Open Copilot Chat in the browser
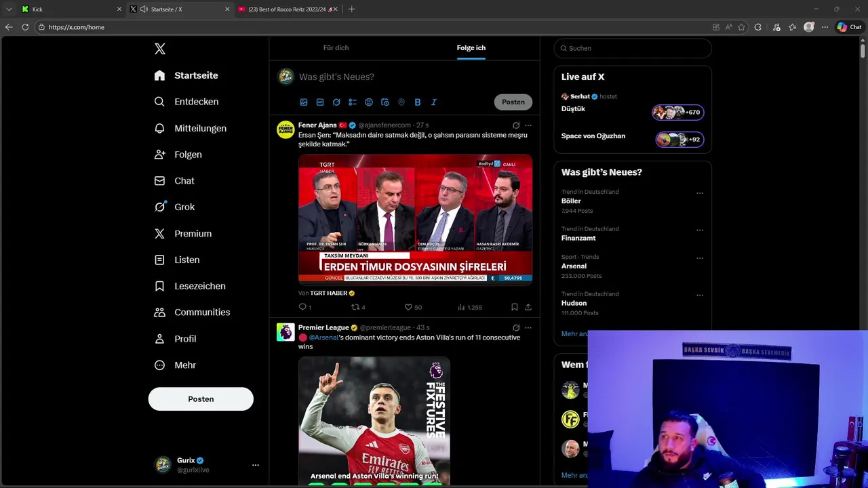868x488 pixels. (849, 27)
